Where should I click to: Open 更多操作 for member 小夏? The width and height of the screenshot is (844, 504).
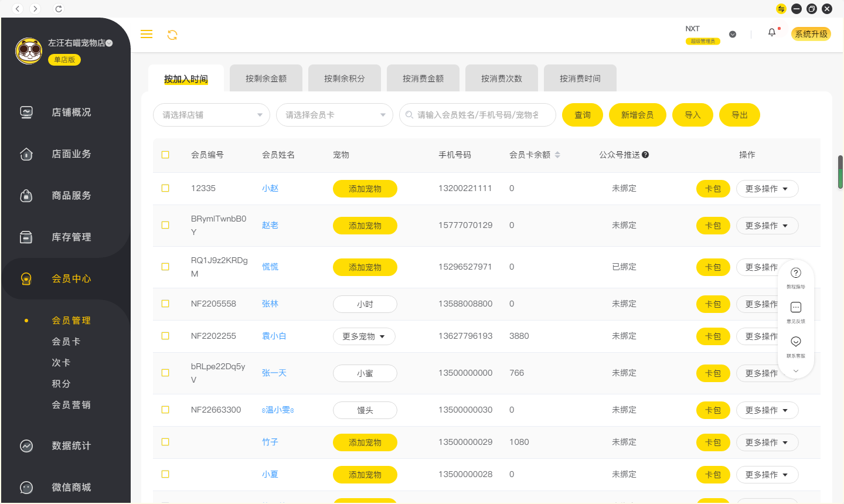point(767,475)
